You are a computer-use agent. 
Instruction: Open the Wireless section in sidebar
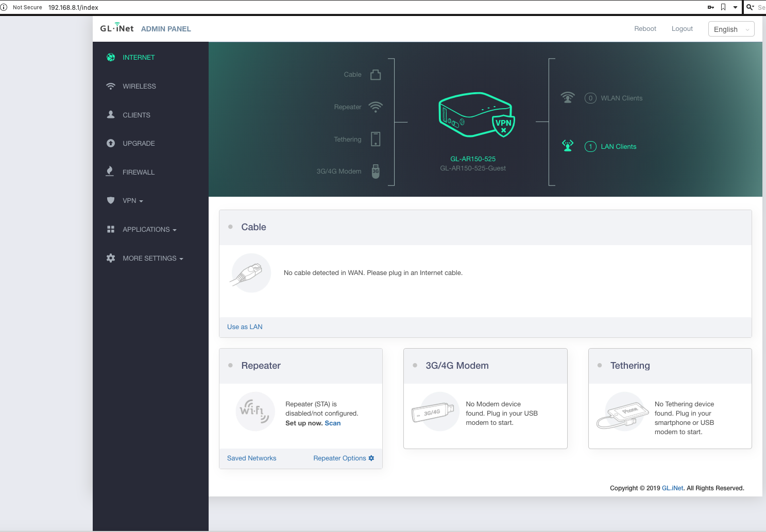(x=139, y=87)
